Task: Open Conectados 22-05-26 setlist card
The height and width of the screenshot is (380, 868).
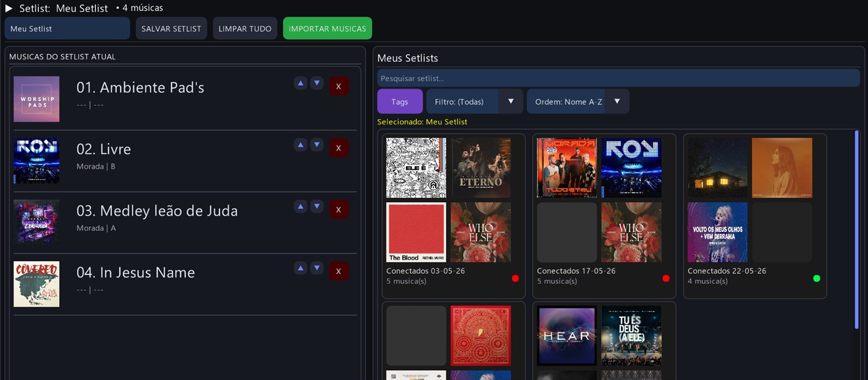Action: coord(755,216)
